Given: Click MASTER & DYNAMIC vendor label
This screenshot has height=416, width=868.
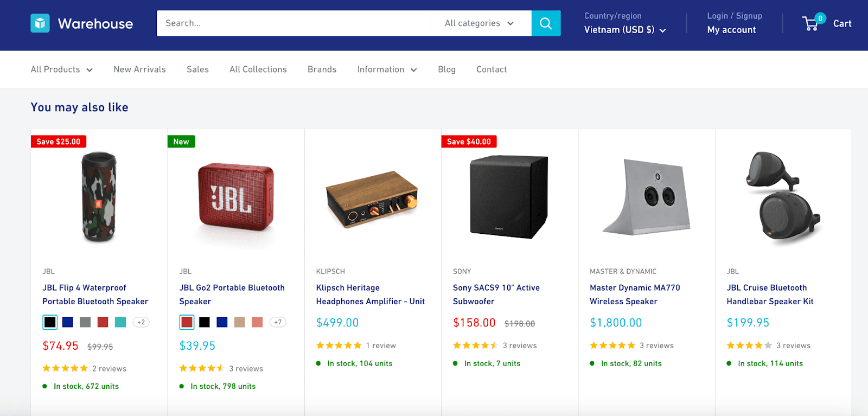Looking at the screenshot, I should [x=623, y=272].
